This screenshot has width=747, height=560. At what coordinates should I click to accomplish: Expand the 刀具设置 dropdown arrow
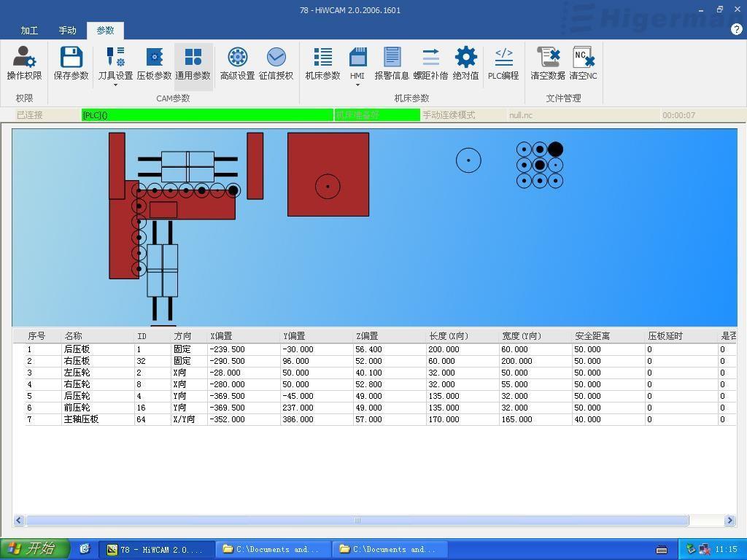(x=115, y=85)
